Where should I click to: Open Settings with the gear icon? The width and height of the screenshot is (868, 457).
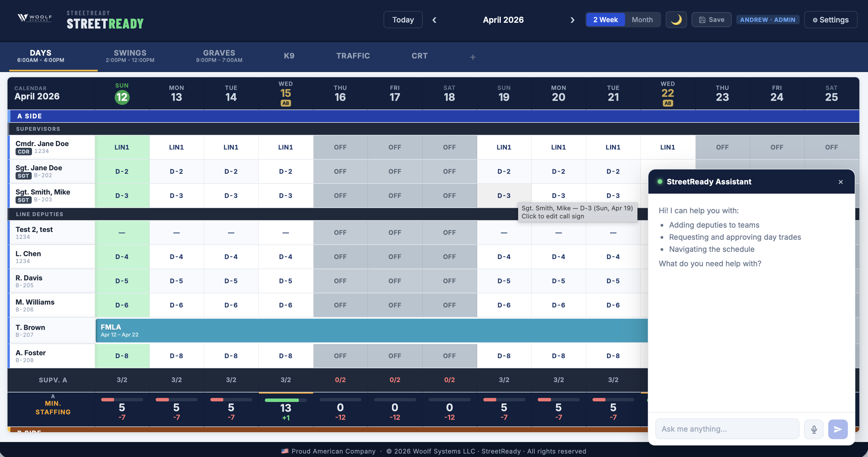point(830,20)
